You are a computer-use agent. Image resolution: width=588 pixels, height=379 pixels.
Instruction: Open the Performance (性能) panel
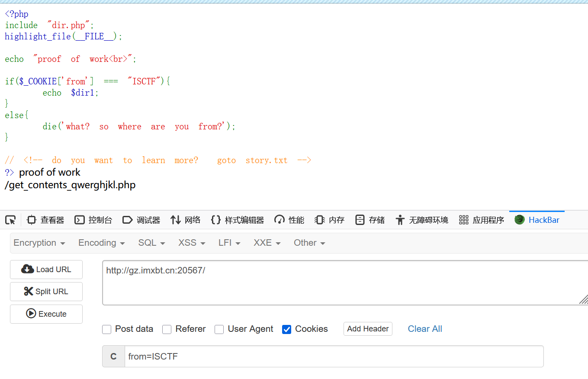[x=289, y=220]
